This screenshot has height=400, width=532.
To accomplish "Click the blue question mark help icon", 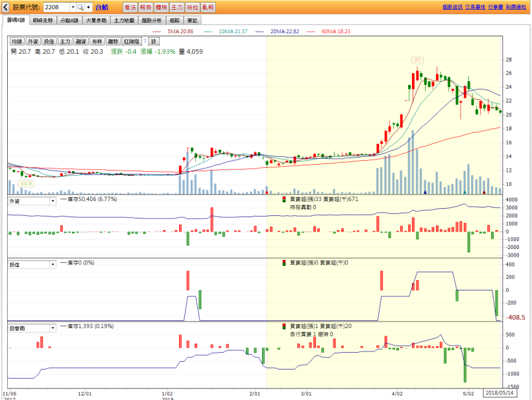I will point(145,41).
